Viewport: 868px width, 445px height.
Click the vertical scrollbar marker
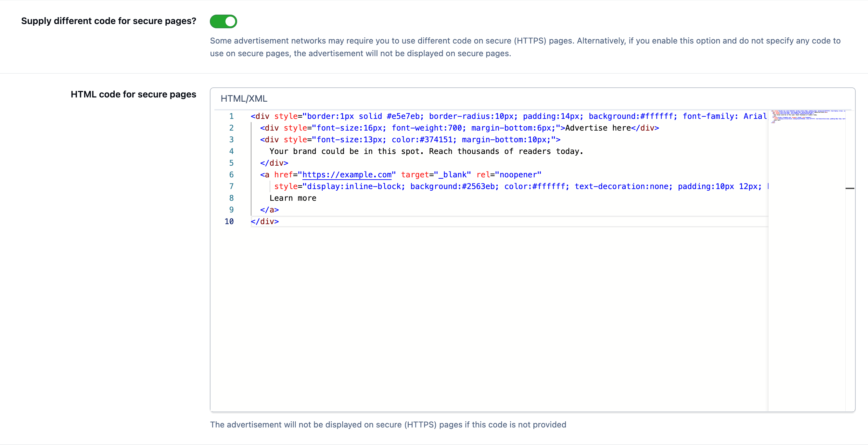click(x=850, y=188)
